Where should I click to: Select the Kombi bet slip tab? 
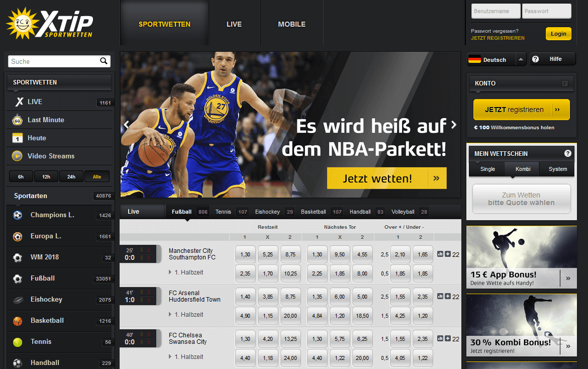[x=523, y=169]
